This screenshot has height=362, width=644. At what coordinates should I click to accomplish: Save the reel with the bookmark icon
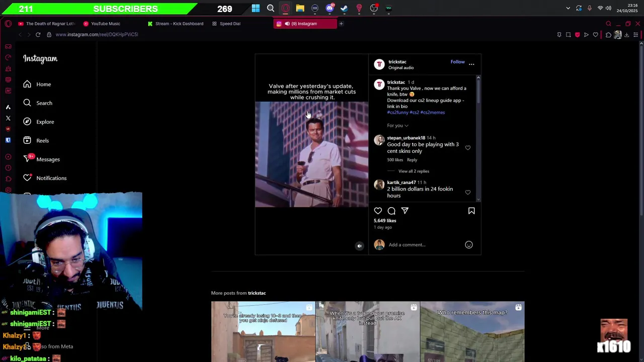[471, 211]
